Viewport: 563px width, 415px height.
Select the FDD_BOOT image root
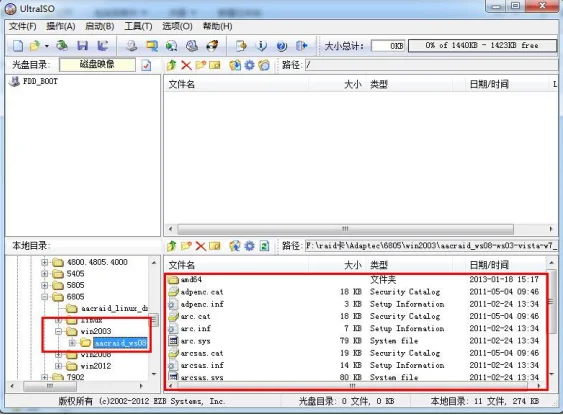(x=33, y=81)
